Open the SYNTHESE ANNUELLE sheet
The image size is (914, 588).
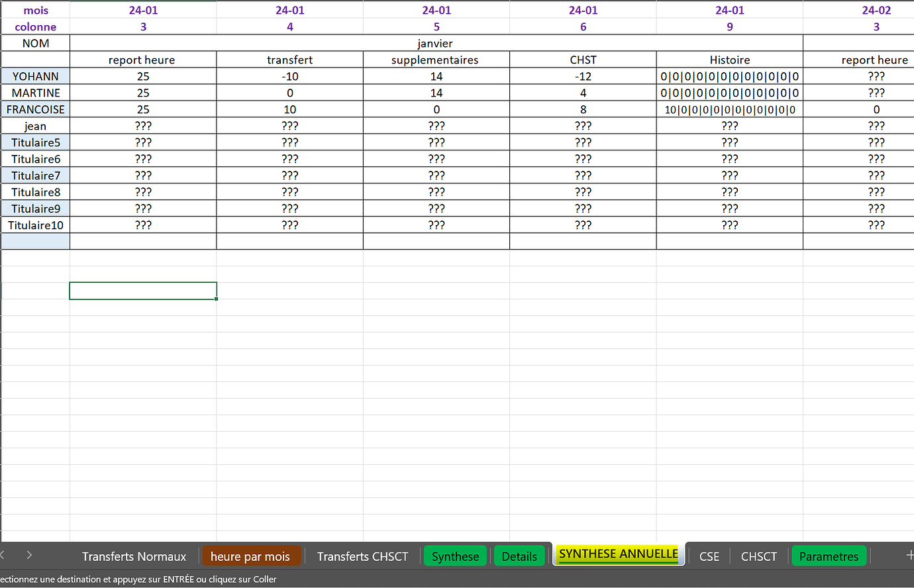click(617, 554)
